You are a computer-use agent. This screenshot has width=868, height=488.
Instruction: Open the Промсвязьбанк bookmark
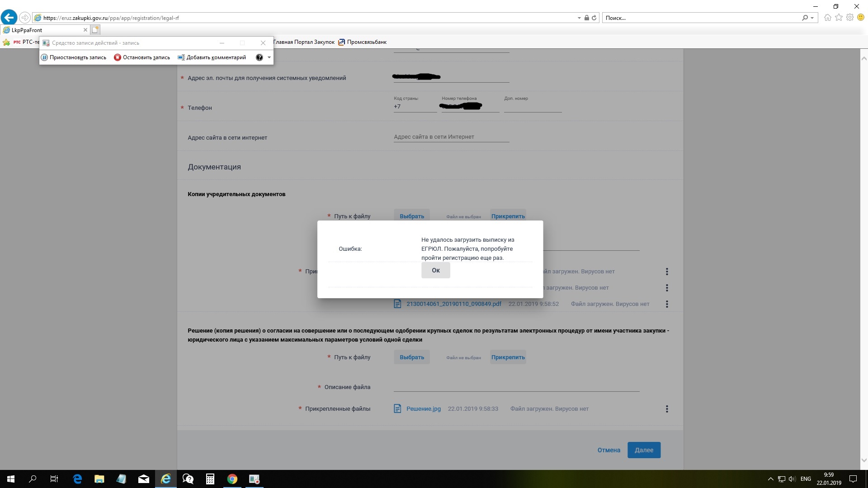coord(363,42)
